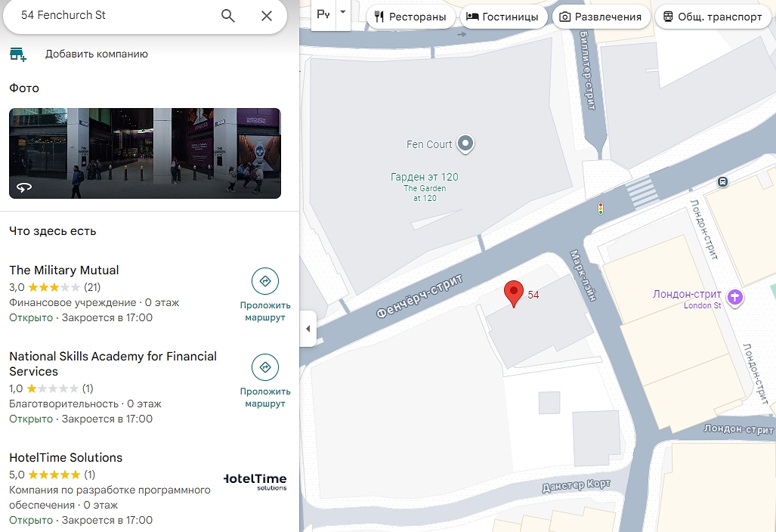Click the traffic light icon on map
The height and width of the screenshot is (532, 776).
[x=600, y=209]
